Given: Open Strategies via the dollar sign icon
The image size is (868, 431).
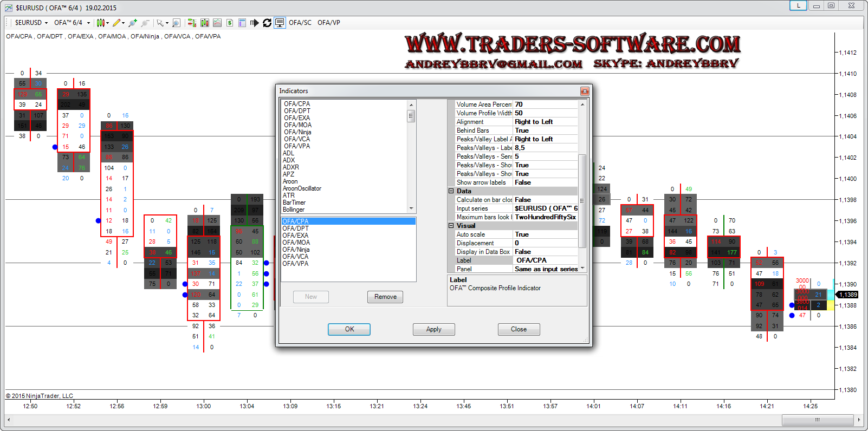Looking at the screenshot, I should 230,23.
